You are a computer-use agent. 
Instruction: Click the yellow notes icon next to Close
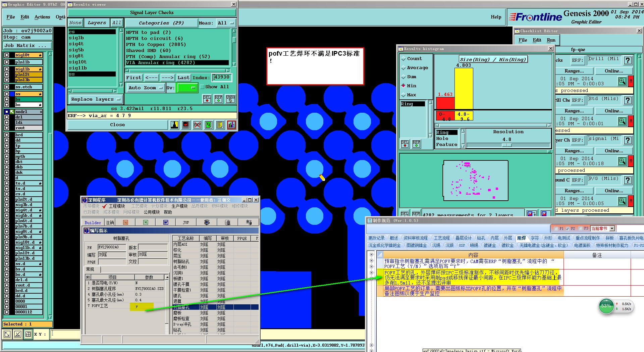pyautogui.click(x=220, y=125)
